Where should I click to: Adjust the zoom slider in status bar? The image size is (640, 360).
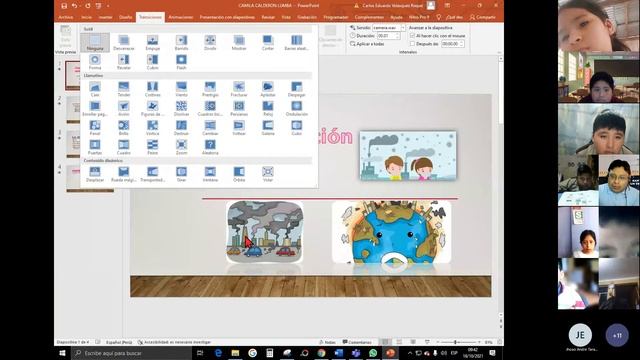455,342
